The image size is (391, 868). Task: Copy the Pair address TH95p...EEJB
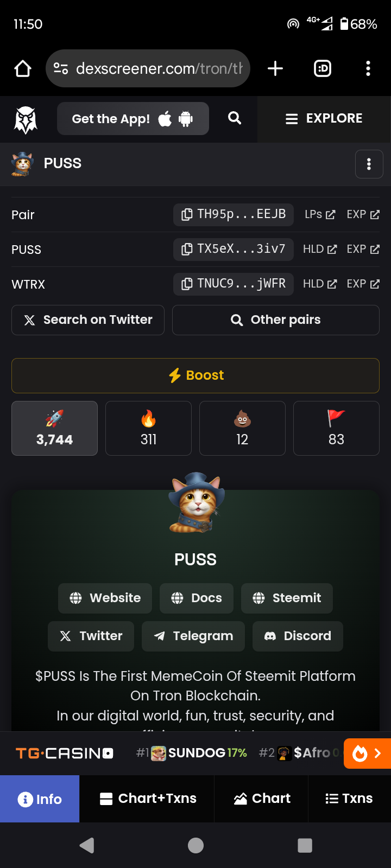pos(234,214)
